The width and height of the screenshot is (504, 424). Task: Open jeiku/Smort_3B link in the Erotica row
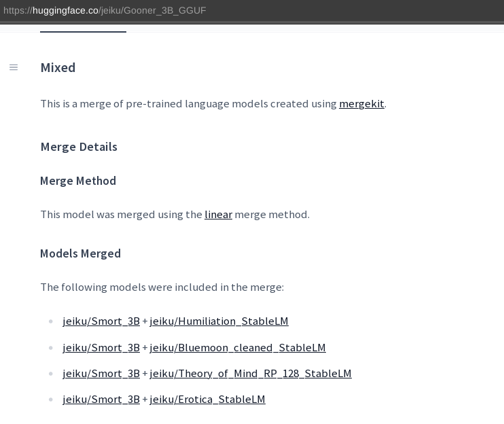point(101,400)
